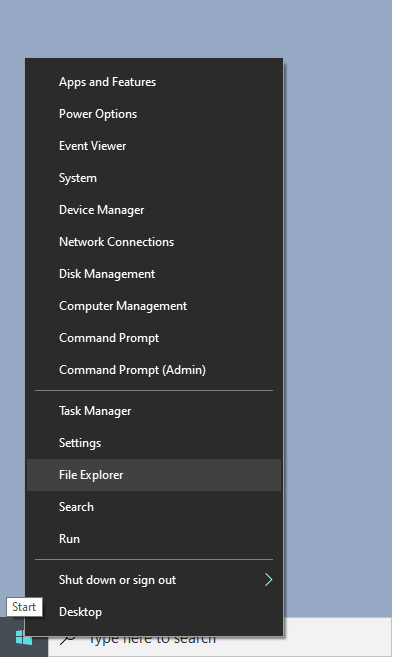The width and height of the screenshot is (393, 658).
Task: Show the Desktop via menu entry
Action: click(154, 612)
